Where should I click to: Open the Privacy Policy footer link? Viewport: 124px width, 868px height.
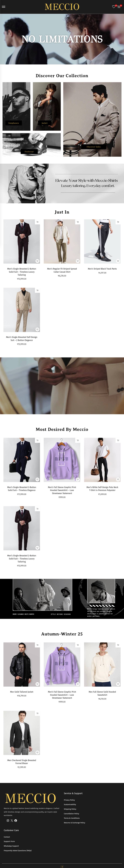click(x=69, y=800)
